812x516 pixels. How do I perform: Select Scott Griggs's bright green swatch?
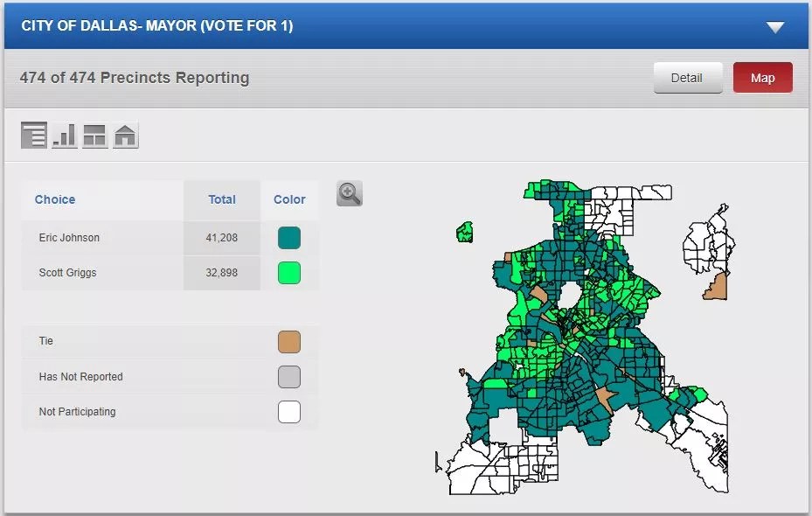pos(289,273)
